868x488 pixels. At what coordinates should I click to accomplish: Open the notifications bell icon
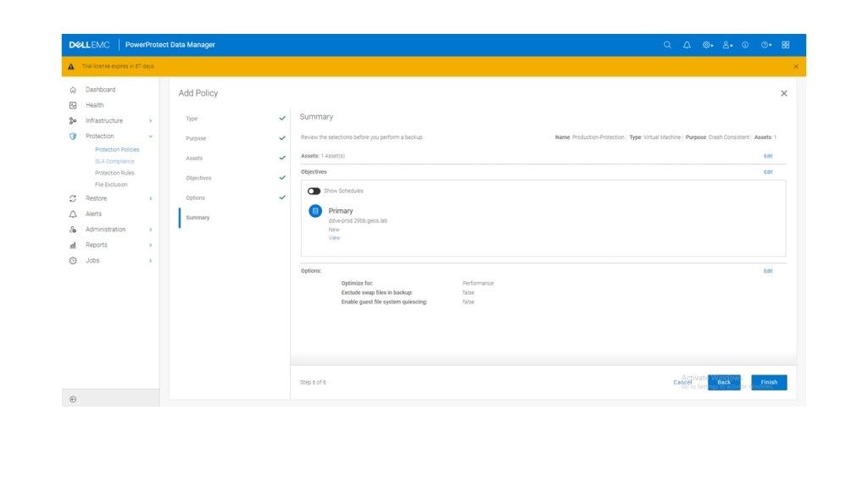tap(687, 45)
